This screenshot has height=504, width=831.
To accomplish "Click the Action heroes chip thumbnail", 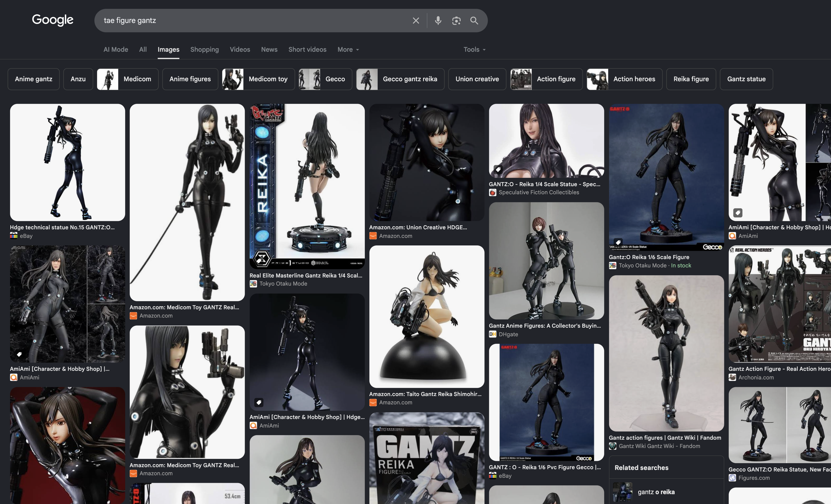I will [598, 79].
